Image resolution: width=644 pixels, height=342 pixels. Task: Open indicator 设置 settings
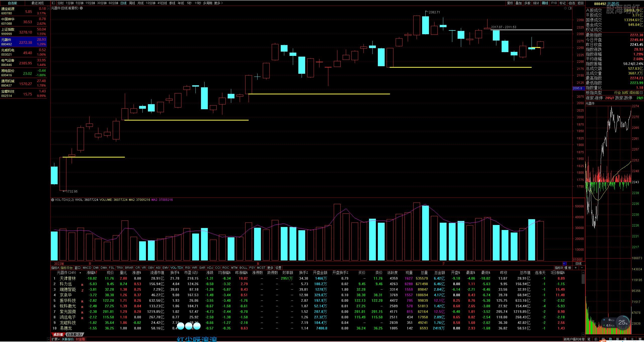point(278,268)
